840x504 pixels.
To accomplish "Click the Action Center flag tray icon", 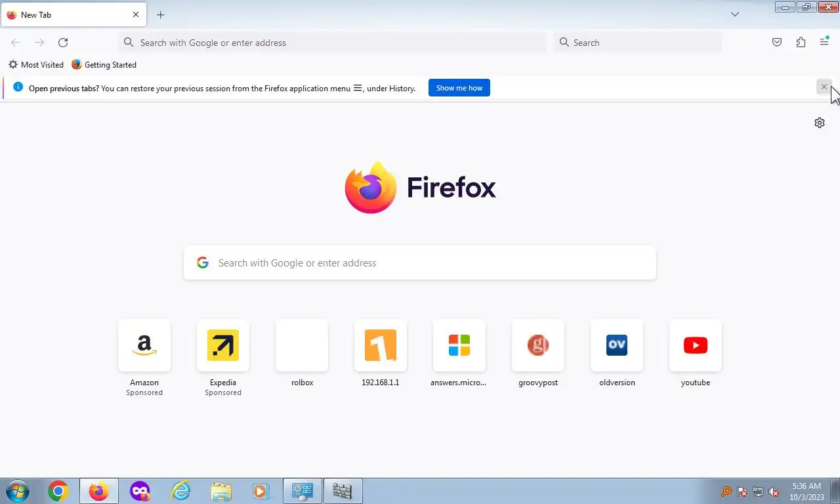I will (742, 492).
